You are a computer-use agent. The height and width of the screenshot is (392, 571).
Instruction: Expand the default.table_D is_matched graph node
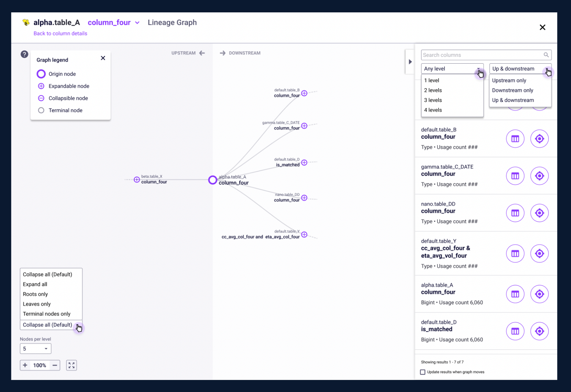point(304,162)
